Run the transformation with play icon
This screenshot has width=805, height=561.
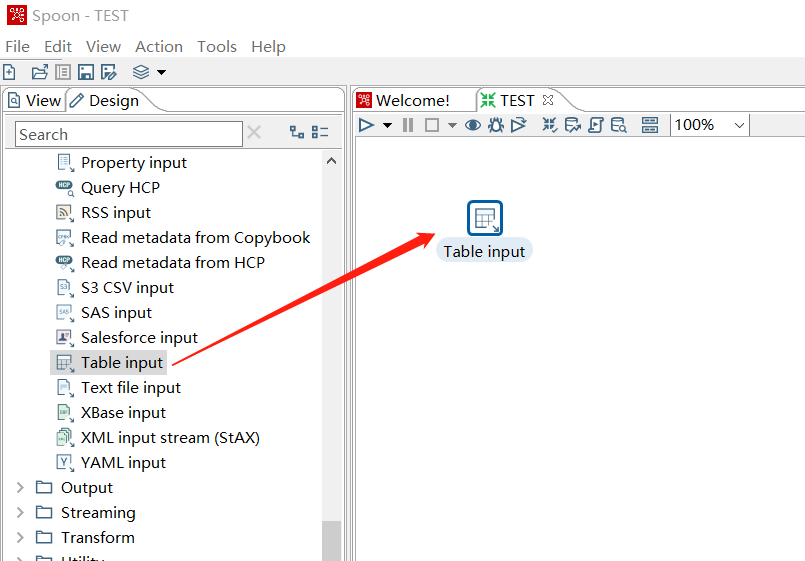pos(367,125)
